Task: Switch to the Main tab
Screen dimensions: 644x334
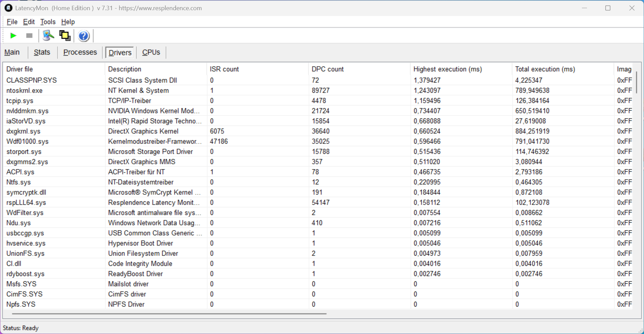Action: click(12, 52)
